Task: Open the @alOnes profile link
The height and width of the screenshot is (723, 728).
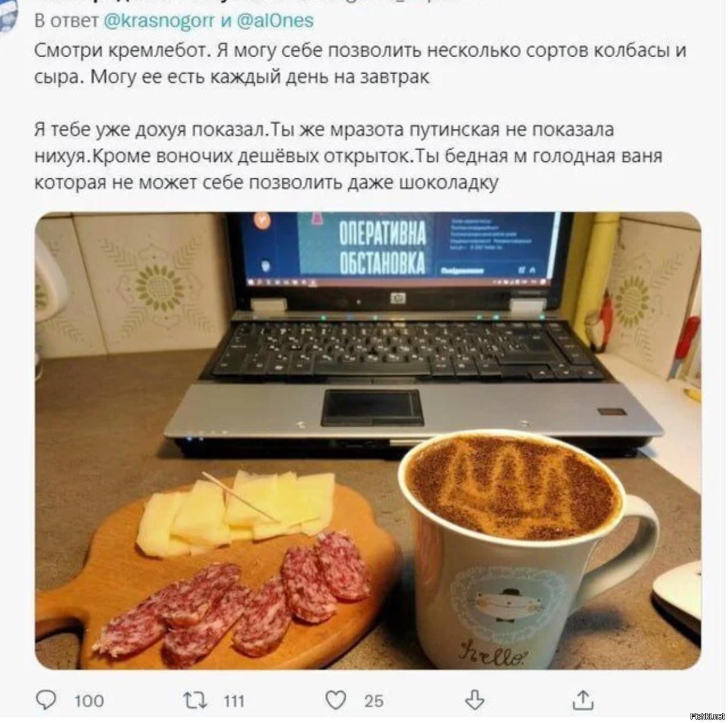Action: tap(275, 21)
